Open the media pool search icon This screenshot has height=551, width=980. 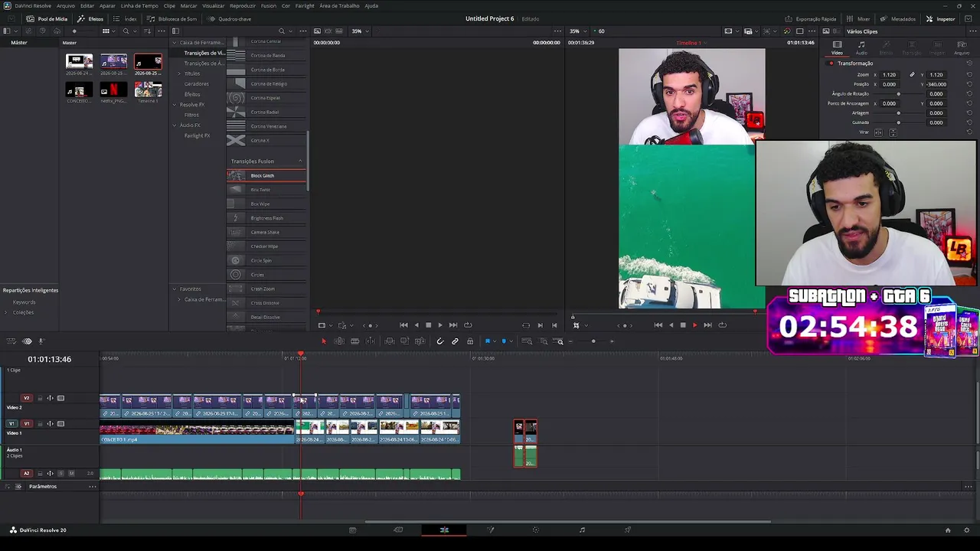click(126, 31)
